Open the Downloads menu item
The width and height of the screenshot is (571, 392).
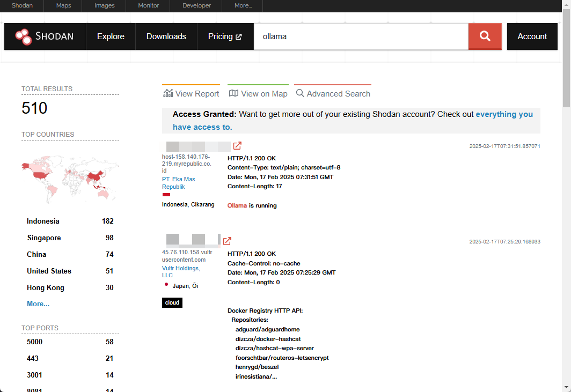pos(166,36)
